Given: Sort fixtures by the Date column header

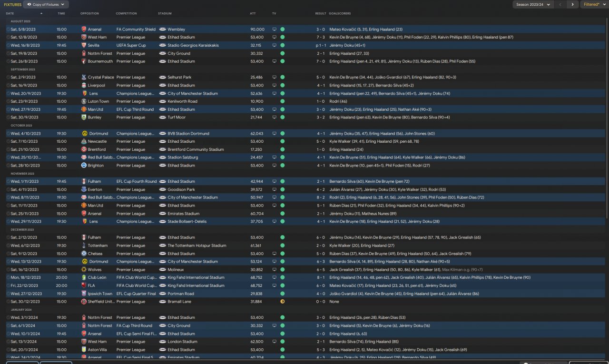Looking at the screenshot, I should click(10, 13).
